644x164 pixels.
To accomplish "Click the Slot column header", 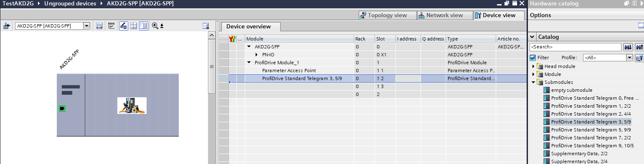I will (385, 39).
